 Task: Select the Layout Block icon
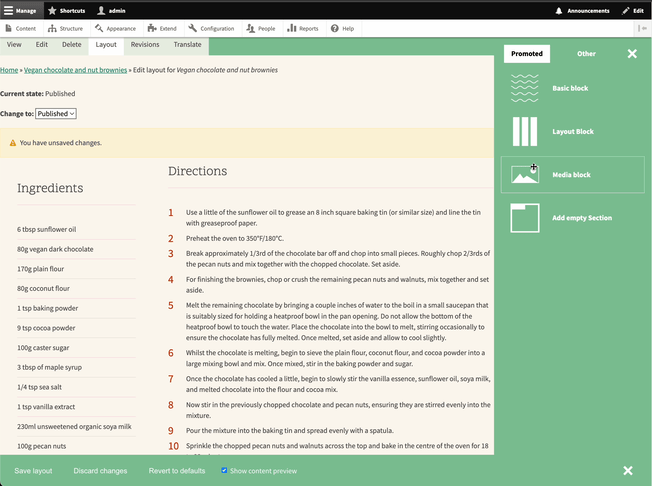point(525,132)
